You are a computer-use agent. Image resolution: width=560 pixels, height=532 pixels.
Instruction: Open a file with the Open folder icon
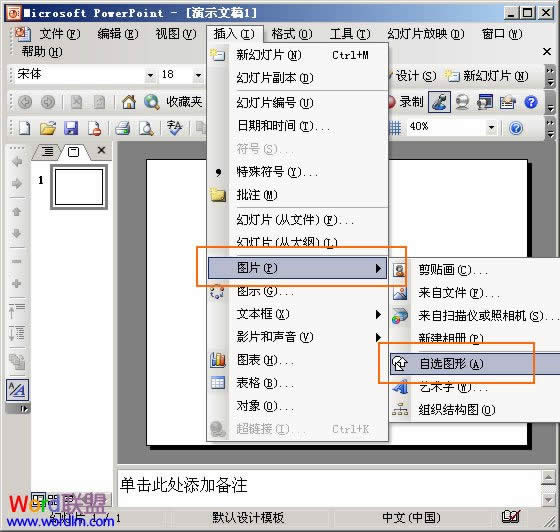pos(48,128)
